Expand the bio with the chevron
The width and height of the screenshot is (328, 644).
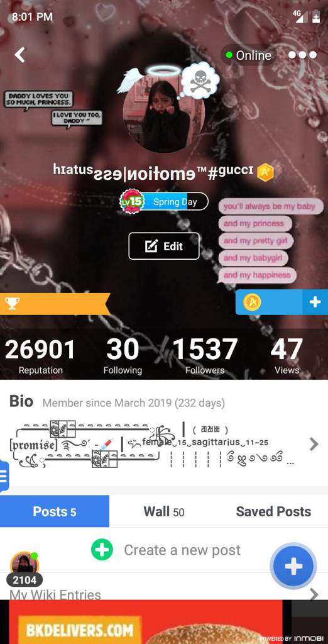314,444
